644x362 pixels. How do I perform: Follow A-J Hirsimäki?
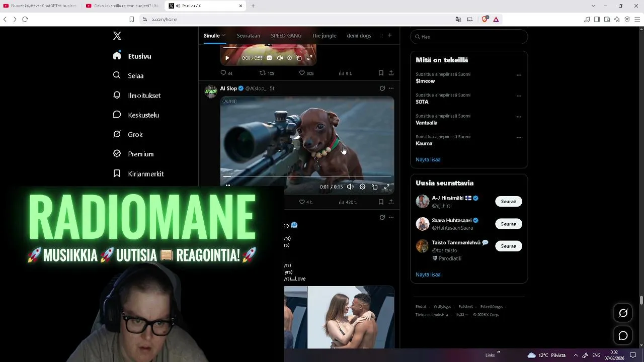509,201
